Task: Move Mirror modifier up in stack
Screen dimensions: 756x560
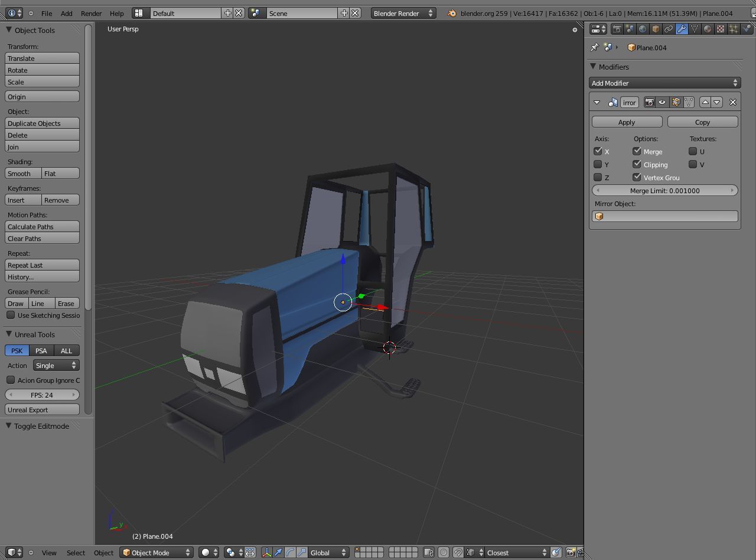Action: tap(705, 102)
